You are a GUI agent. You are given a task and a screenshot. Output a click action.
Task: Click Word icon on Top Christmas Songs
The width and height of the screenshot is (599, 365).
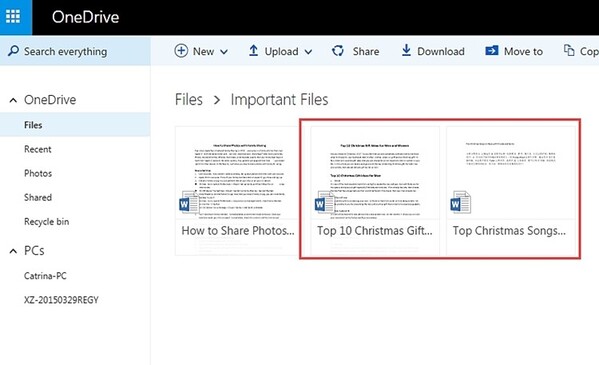point(460,203)
